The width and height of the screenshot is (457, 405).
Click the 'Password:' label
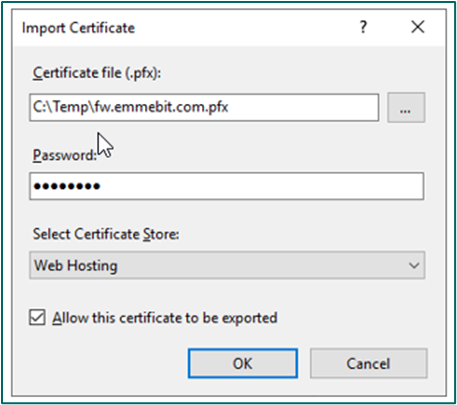[x=64, y=155]
